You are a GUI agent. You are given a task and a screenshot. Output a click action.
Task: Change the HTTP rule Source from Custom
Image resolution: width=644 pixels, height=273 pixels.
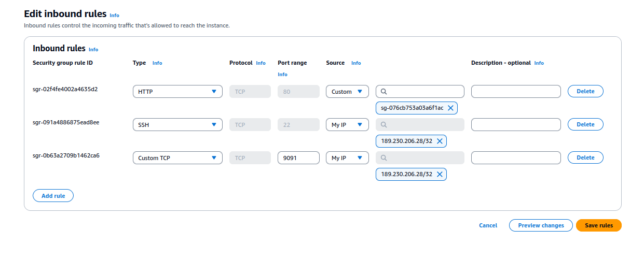click(x=347, y=92)
